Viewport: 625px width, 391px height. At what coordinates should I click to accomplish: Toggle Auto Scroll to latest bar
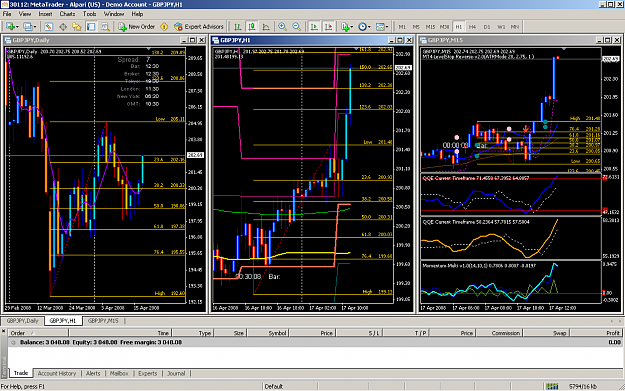click(314, 27)
